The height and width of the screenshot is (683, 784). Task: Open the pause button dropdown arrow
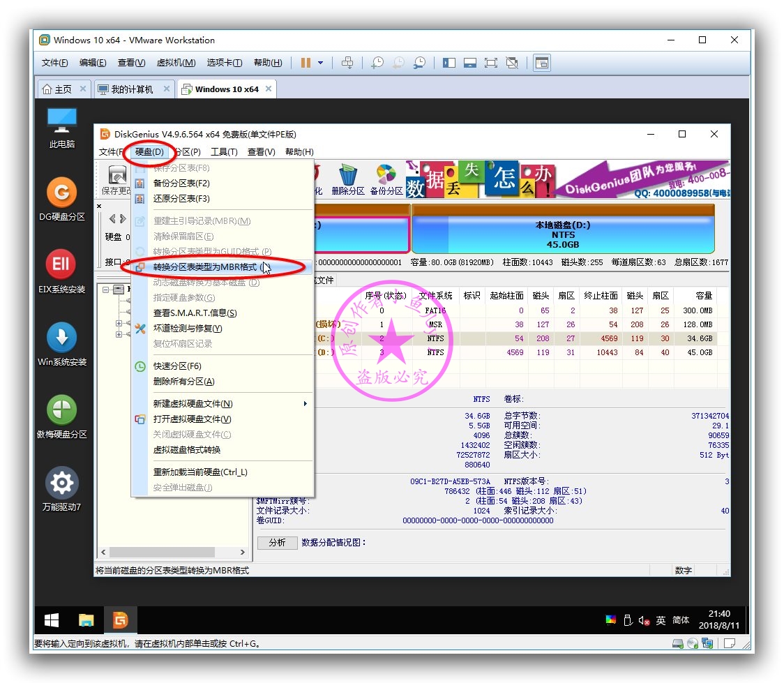[x=319, y=62]
